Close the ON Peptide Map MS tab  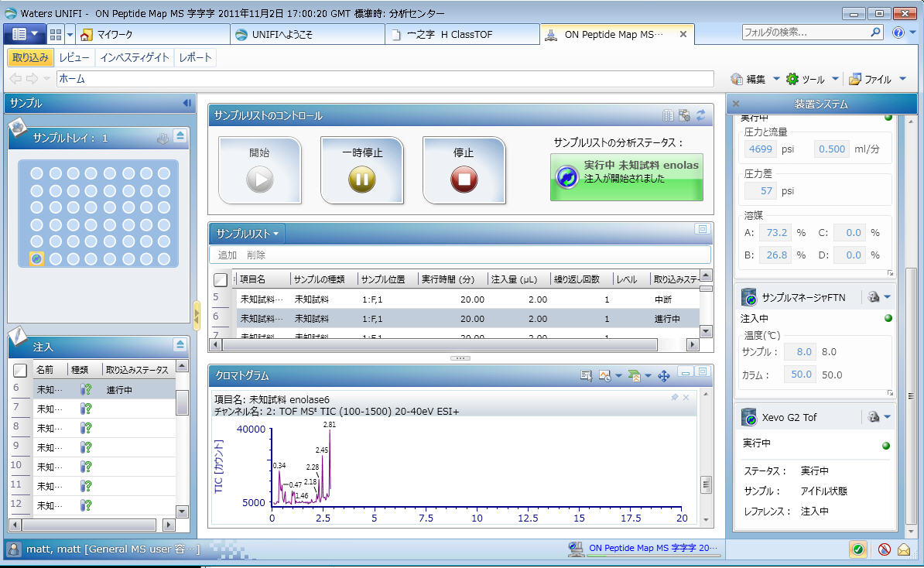tap(683, 34)
